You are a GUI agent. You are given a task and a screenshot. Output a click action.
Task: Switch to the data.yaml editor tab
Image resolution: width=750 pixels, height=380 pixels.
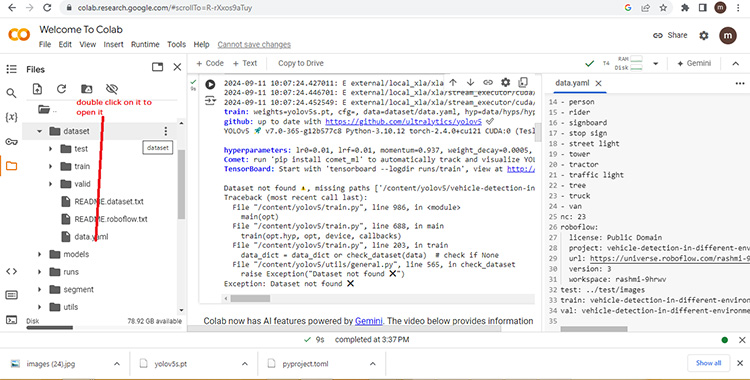572,83
